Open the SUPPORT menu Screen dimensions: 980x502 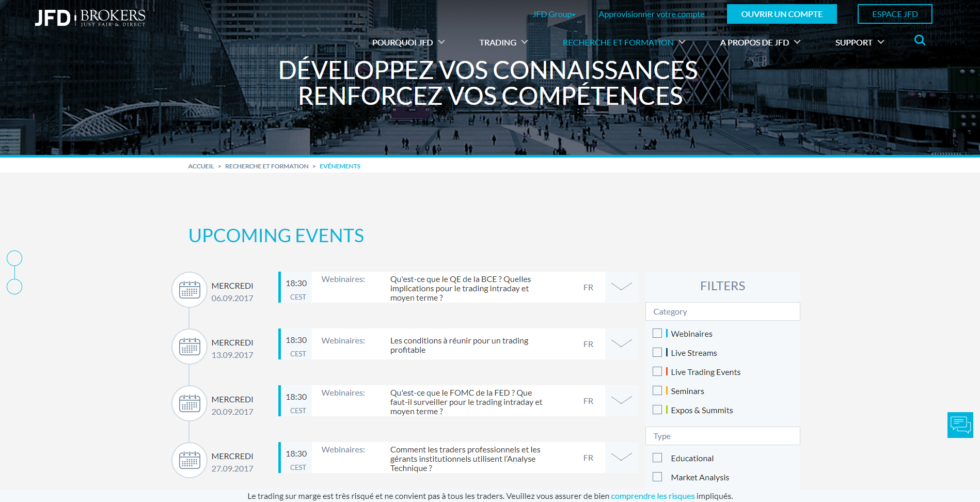coord(859,42)
